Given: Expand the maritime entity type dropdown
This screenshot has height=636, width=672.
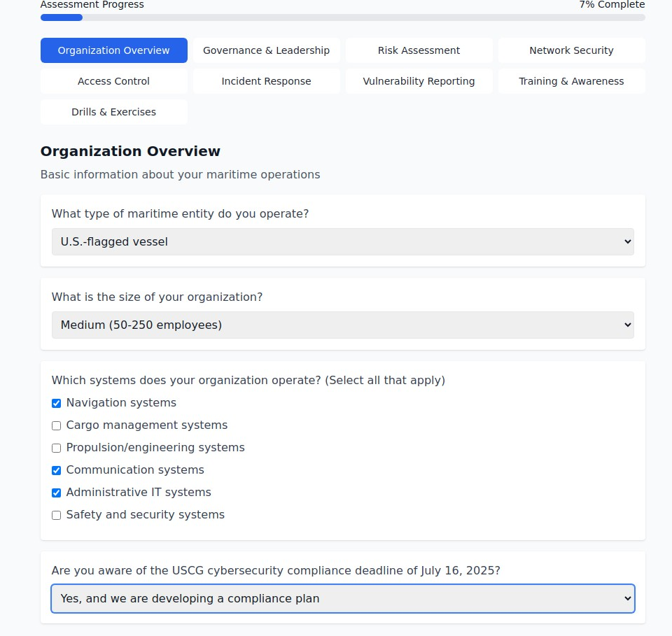Looking at the screenshot, I should [x=342, y=241].
